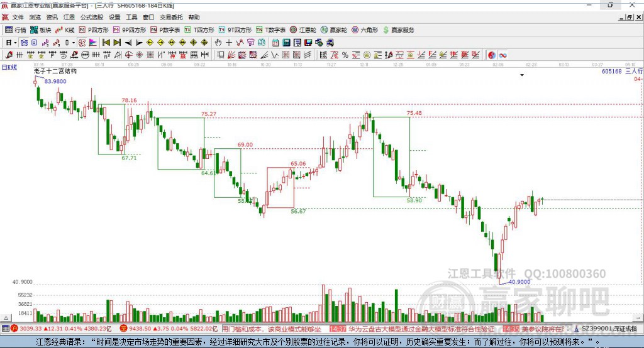Open the 浏览 menu
Screen dimensions: 644x348
[35, 17]
